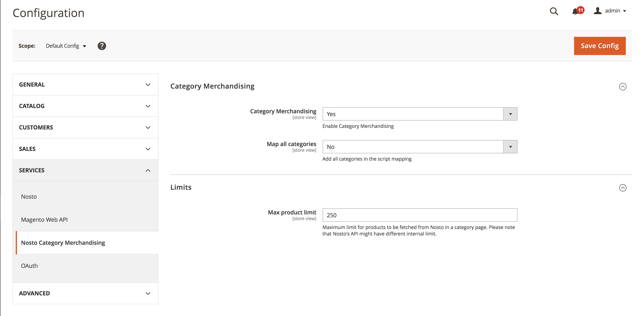Open the scope help question mark icon
This screenshot has height=316, width=644.
coord(102,46)
